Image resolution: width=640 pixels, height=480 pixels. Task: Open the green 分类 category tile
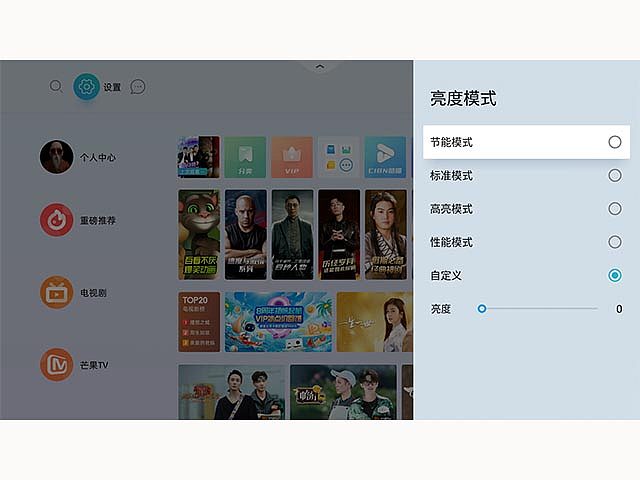(x=245, y=157)
